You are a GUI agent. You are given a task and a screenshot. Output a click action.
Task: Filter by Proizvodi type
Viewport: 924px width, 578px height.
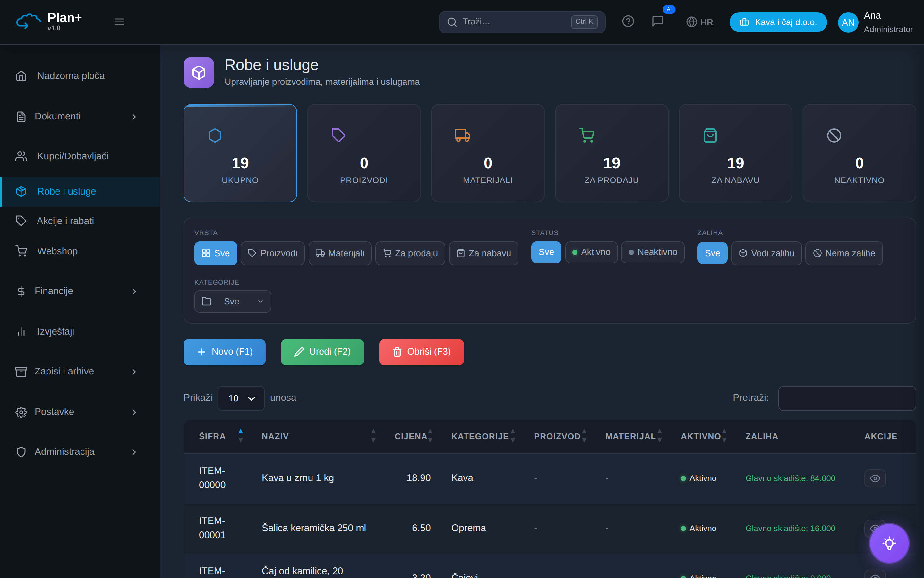(273, 253)
